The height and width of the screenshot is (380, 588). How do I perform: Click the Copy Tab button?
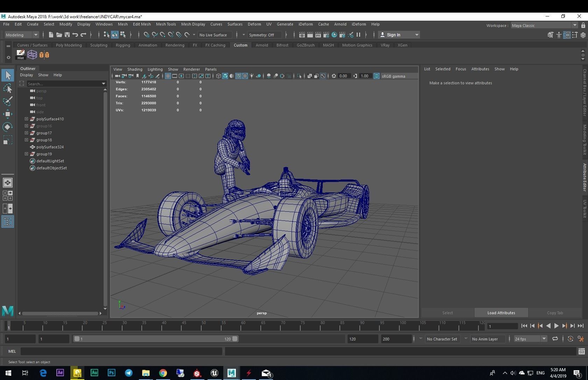[x=555, y=313]
